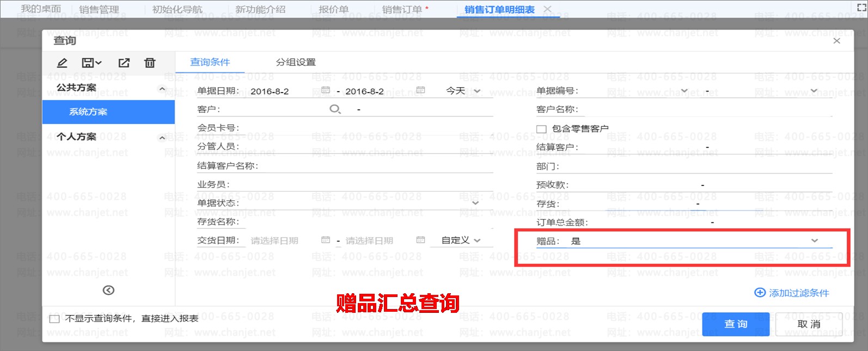Close the 销售订单明细表 tab
This screenshot has width=868, height=351.
547,9
